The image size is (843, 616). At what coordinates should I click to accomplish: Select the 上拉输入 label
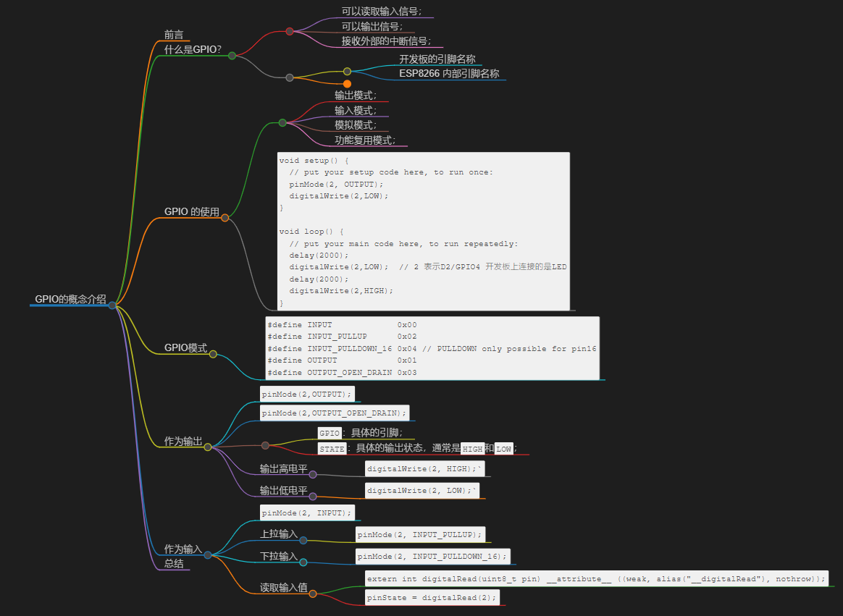coord(279,533)
